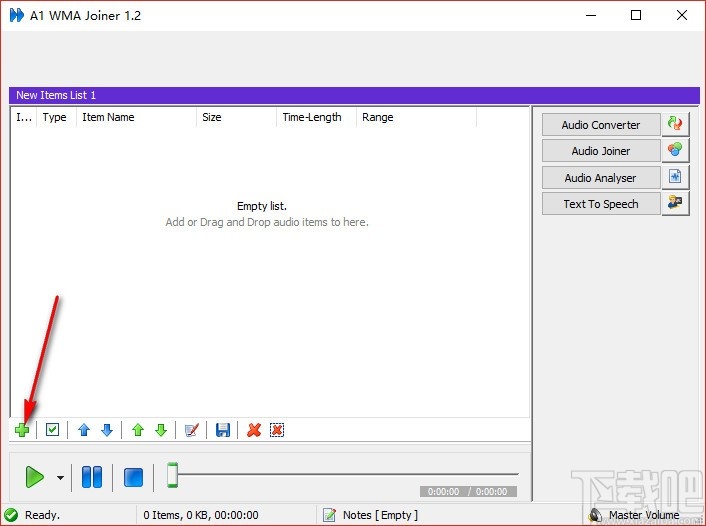This screenshot has width=706, height=526.
Task: Pause playback with blue pause button
Action: pyautogui.click(x=92, y=477)
